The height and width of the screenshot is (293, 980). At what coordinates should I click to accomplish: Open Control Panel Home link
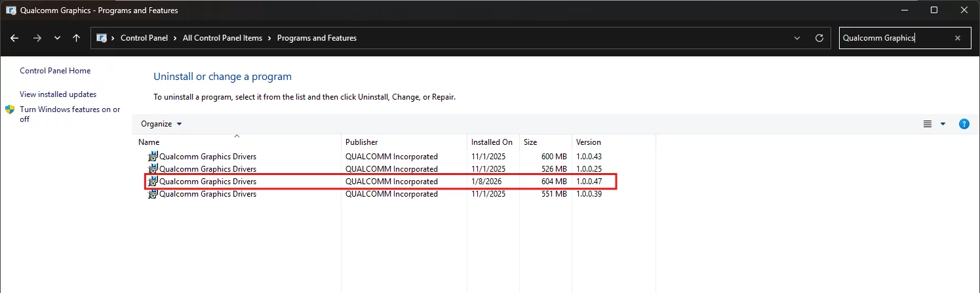(x=55, y=71)
